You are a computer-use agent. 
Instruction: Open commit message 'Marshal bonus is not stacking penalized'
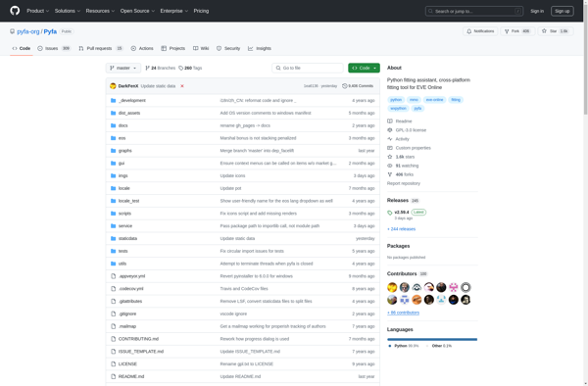coord(258,138)
